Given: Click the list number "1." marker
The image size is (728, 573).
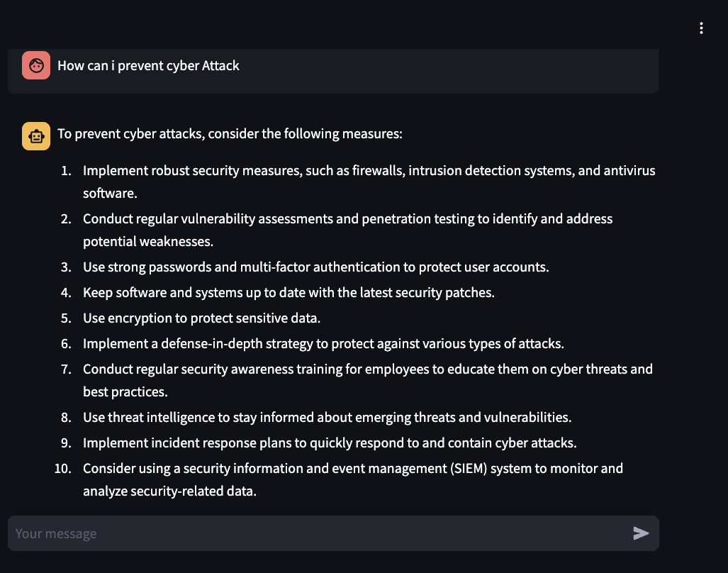Looking at the screenshot, I should pos(67,171).
